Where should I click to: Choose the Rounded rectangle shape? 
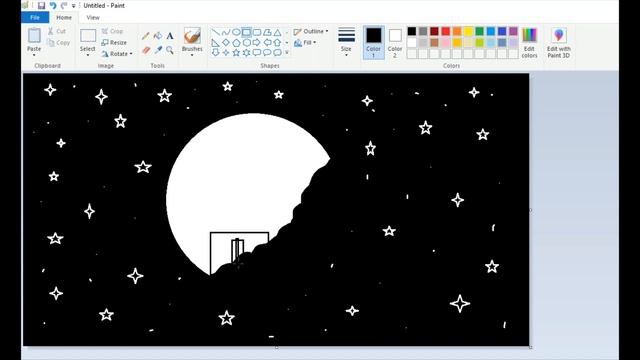tap(257, 32)
